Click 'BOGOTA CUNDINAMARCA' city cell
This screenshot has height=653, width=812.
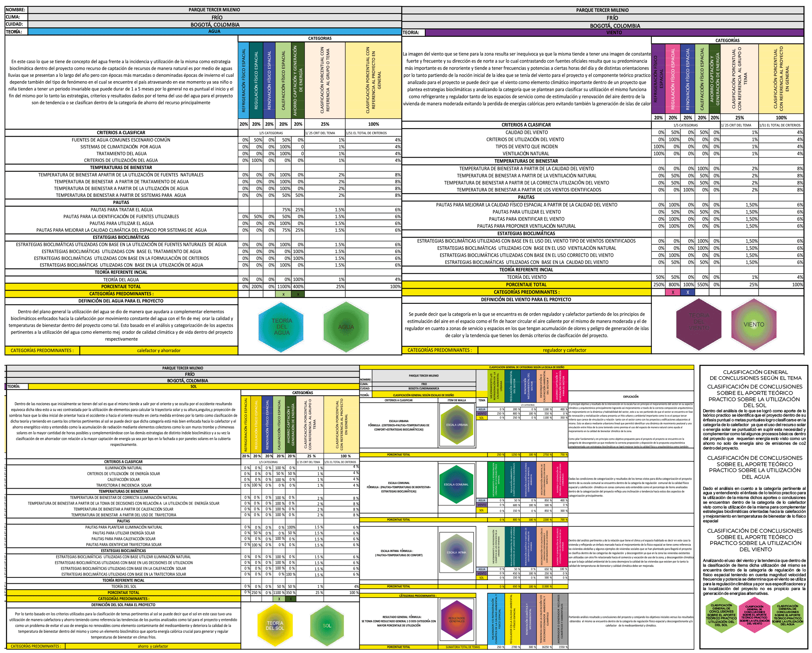[424, 388]
